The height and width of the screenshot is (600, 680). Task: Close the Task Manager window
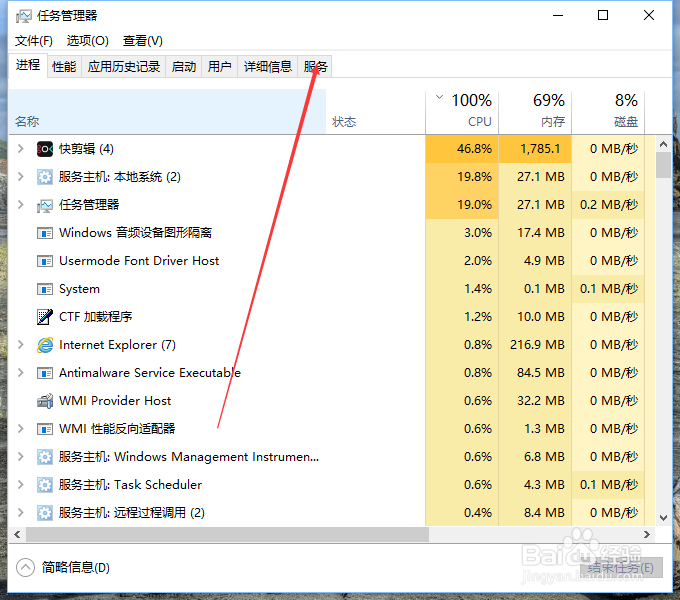click(649, 16)
